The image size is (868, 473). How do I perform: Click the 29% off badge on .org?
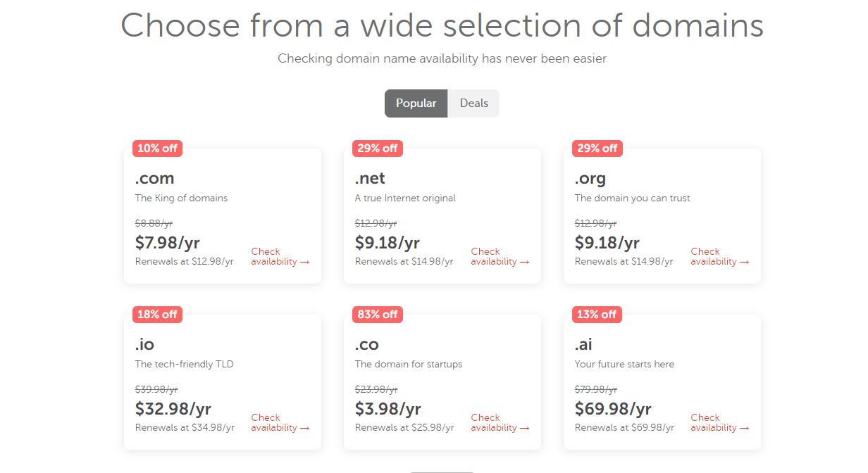click(x=597, y=149)
